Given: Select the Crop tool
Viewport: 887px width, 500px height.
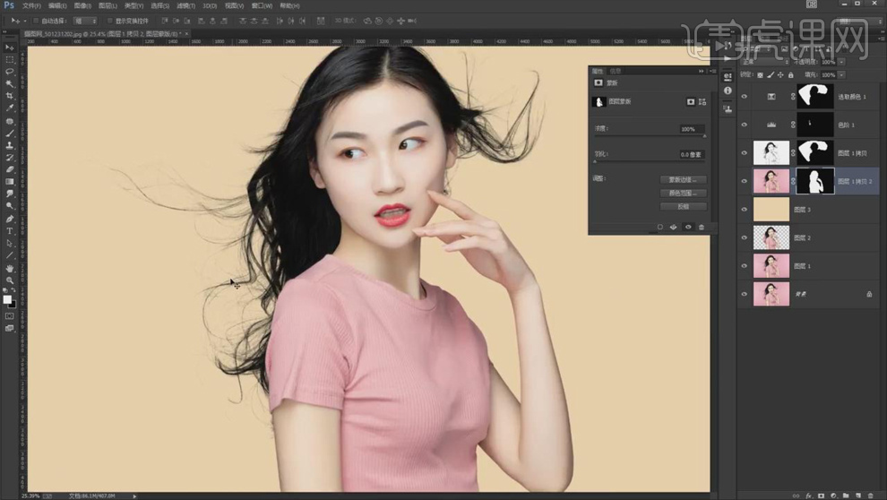Looking at the screenshot, I should click(10, 96).
